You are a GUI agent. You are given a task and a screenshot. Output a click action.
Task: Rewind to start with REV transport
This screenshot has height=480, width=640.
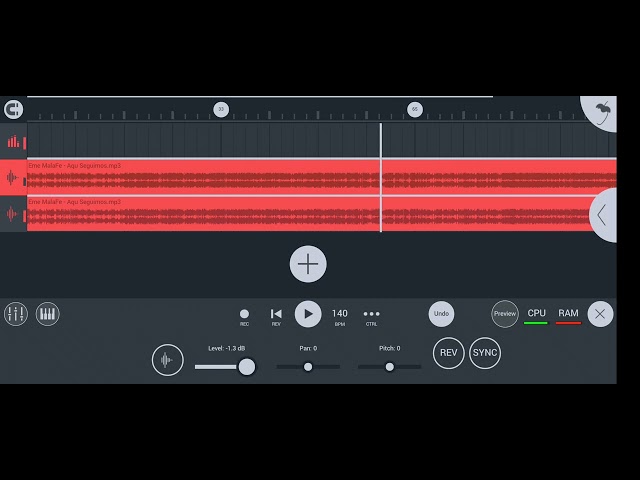pyautogui.click(x=276, y=317)
